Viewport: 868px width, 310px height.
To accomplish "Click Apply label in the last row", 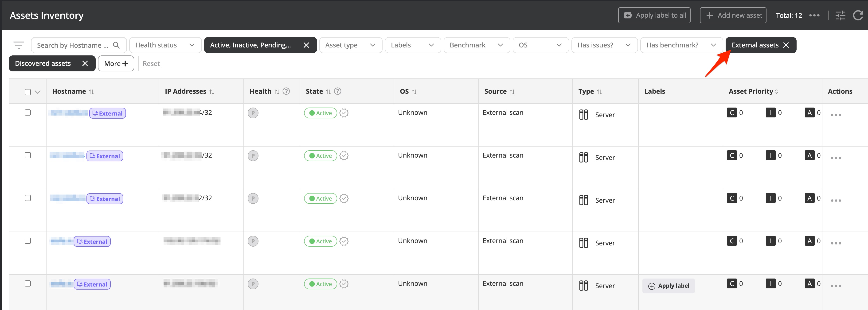I will pos(669,286).
